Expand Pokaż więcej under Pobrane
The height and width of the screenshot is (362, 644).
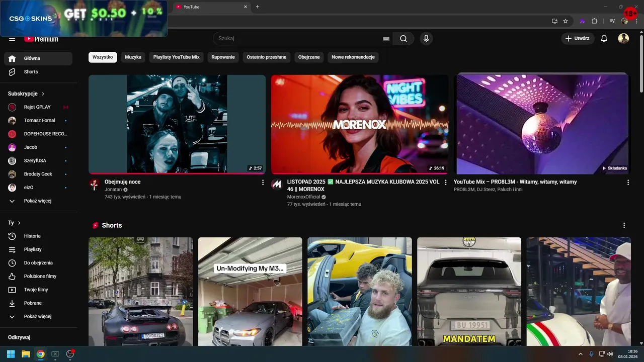38,317
